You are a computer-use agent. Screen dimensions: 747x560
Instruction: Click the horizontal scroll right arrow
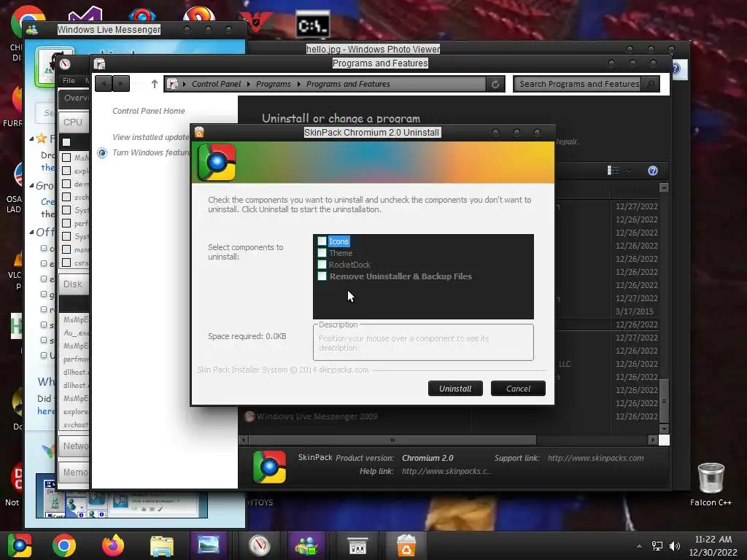[x=653, y=440]
